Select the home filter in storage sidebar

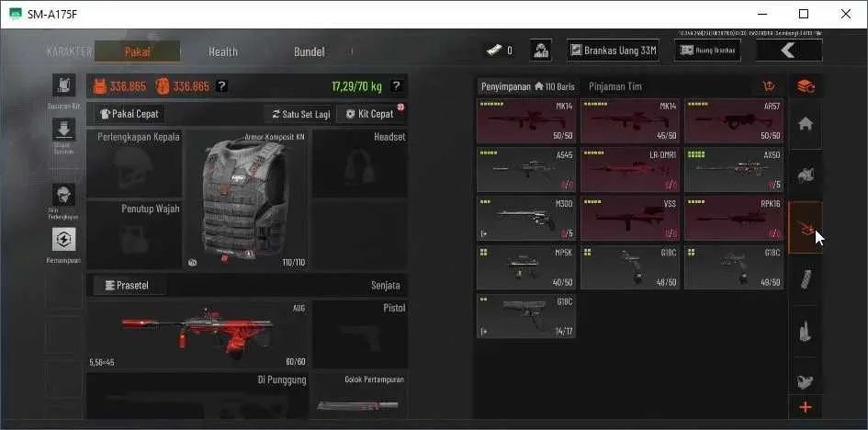806,125
